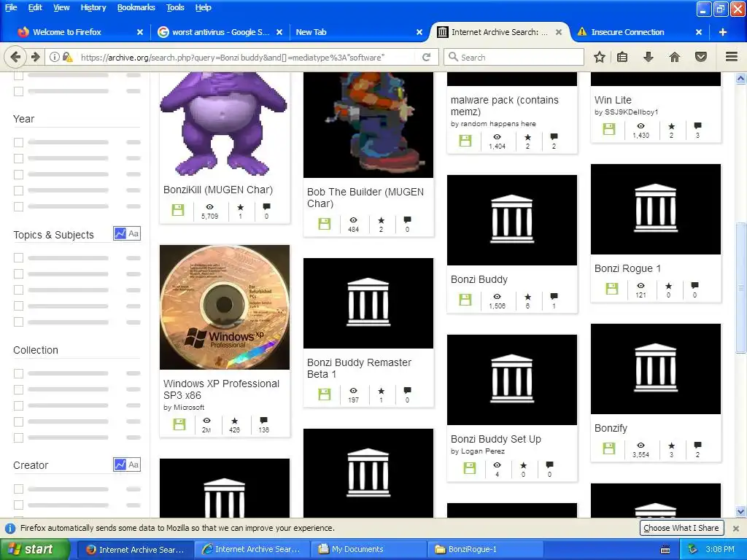The height and width of the screenshot is (560, 747).
Task: Click the reviews comment icon under Windows XP Professional
Action: point(263,421)
